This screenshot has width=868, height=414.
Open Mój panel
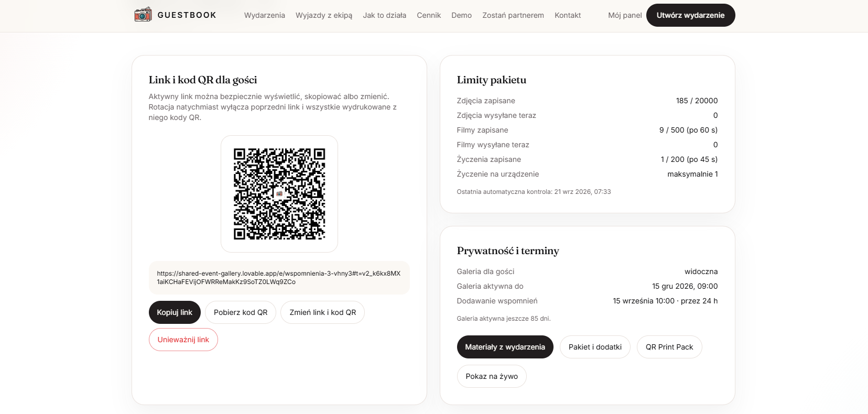tap(625, 15)
